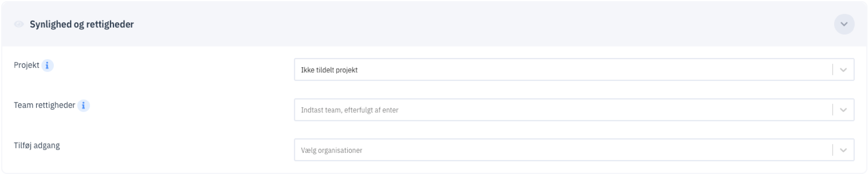Click the Ikke tildelt projekt value

pyautogui.click(x=329, y=70)
